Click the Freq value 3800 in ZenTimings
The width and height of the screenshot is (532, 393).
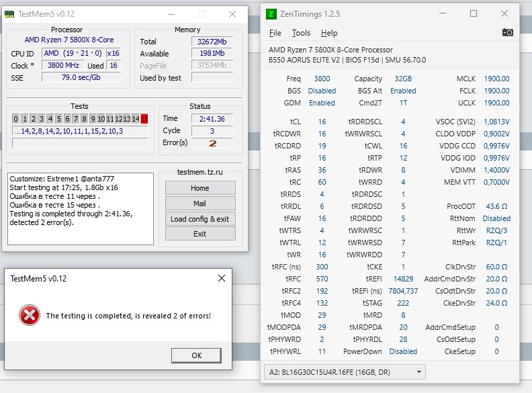[x=322, y=79]
